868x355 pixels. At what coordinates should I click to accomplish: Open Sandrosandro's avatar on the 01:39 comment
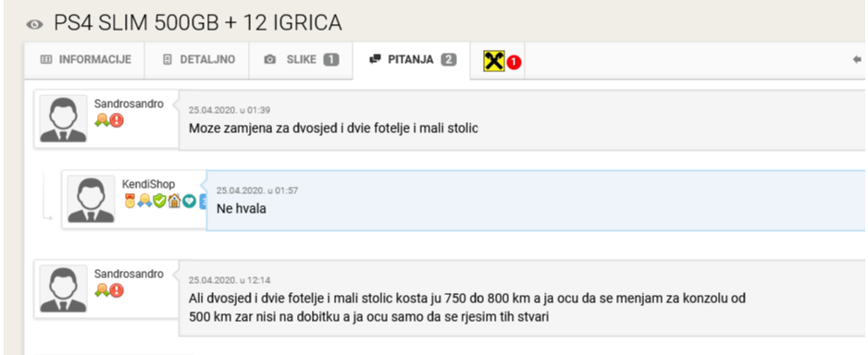[63, 119]
